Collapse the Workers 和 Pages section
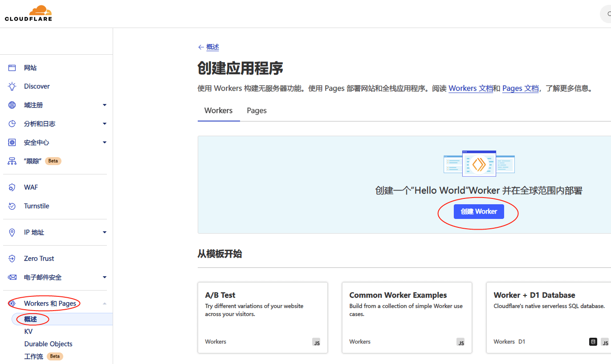 [105, 303]
